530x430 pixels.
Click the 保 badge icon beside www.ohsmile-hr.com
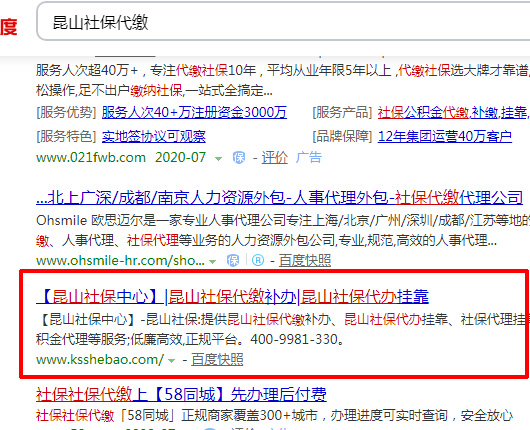point(233,261)
